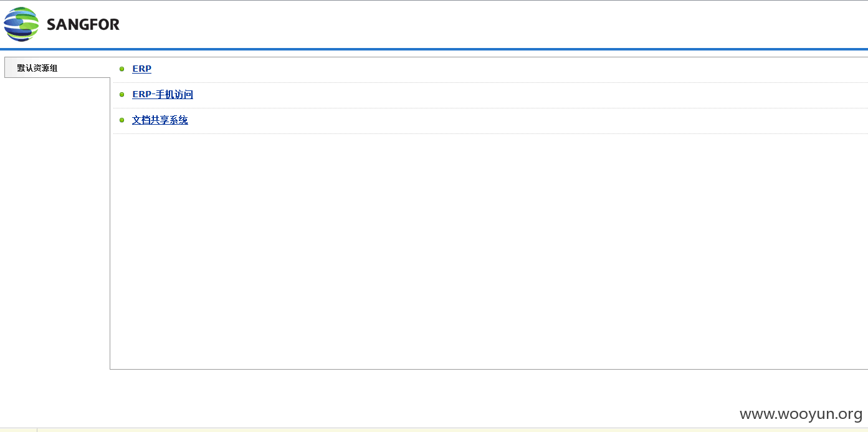The height and width of the screenshot is (432, 868).
Task: Click the dotted separator below 文档共享系统
Action: pyautogui.click(x=490, y=133)
